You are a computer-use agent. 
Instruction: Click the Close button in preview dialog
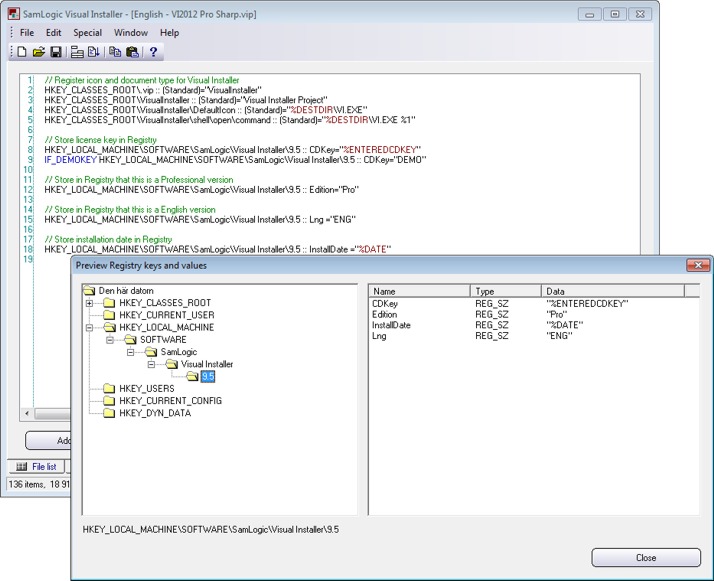click(x=646, y=558)
